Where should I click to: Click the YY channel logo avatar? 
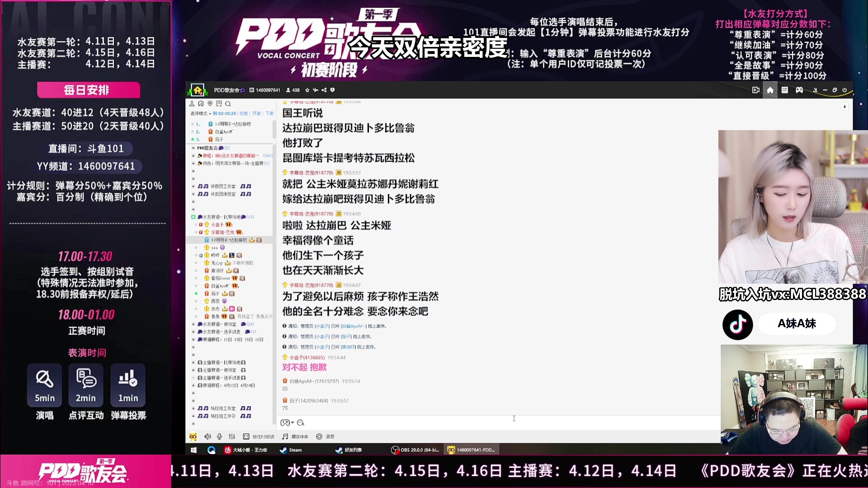click(x=198, y=90)
